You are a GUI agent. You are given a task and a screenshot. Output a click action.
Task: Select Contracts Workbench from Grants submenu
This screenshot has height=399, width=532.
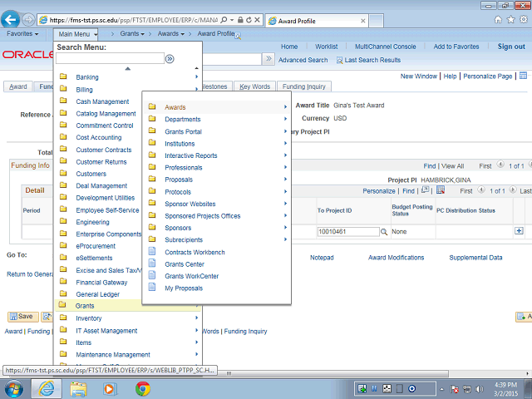(195, 252)
